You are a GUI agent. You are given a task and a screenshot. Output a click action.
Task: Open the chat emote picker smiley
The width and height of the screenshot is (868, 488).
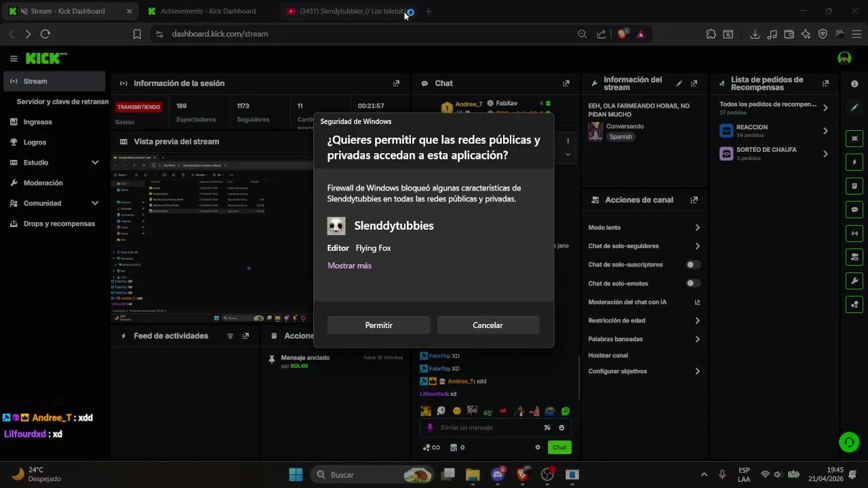tap(561, 428)
